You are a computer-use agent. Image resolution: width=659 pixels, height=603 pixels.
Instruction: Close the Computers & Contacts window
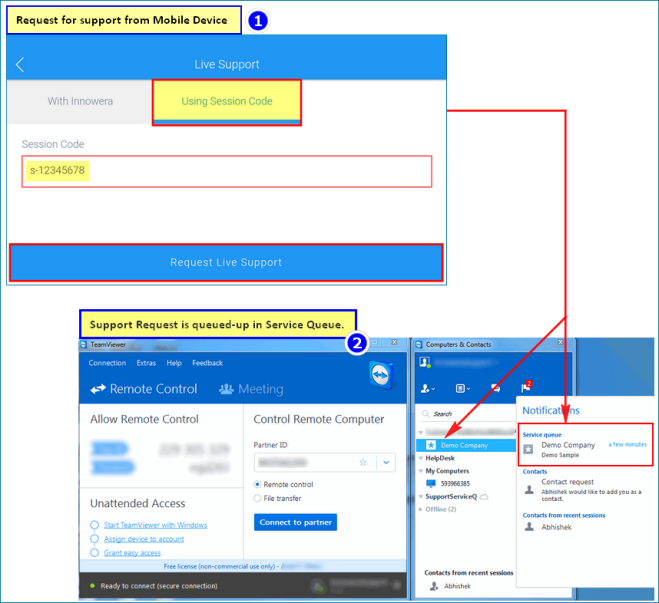click(560, 342)
